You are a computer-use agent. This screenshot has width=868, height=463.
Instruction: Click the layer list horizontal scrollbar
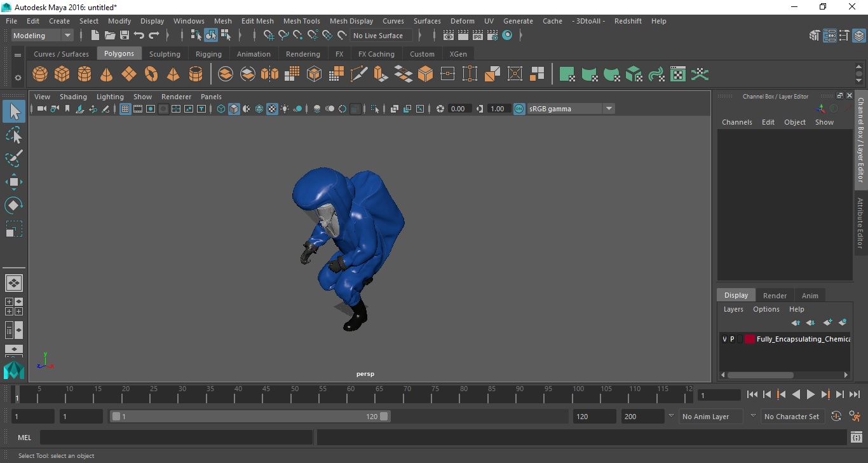pyautogui.click(x=760, y=375)
